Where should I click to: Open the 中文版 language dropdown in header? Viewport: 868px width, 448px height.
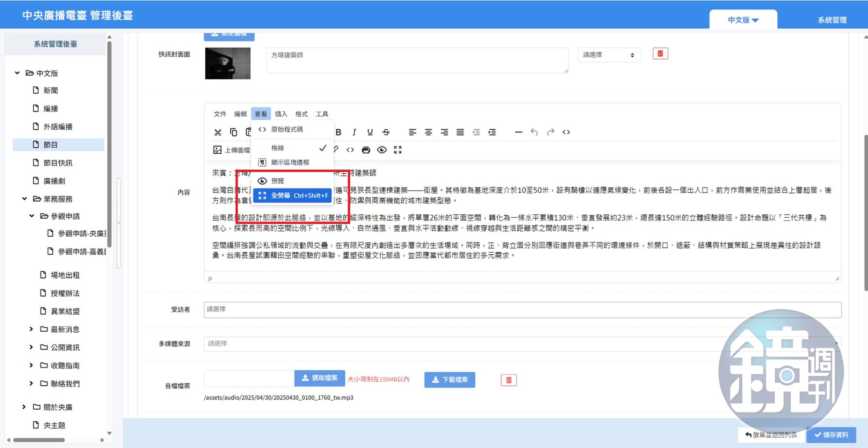[743, 20]
